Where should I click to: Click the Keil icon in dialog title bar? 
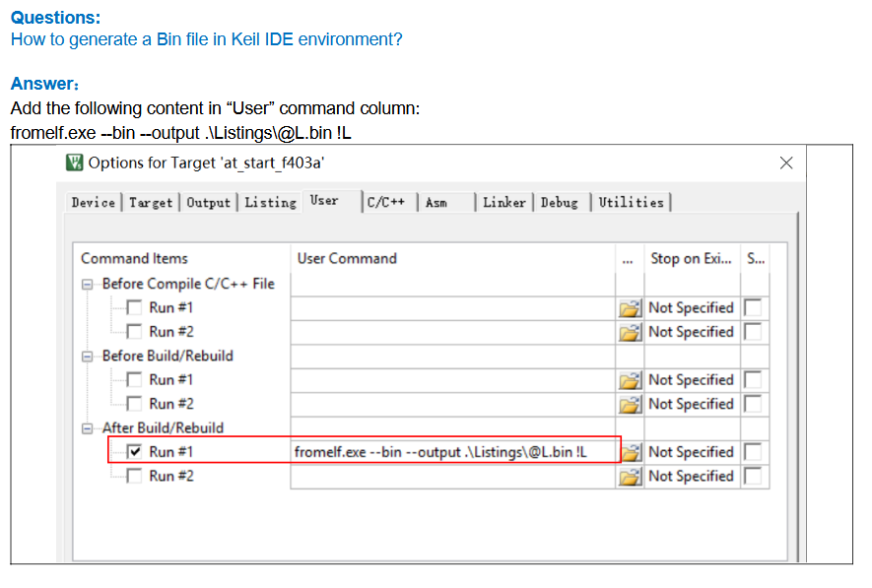click(75, 163)
